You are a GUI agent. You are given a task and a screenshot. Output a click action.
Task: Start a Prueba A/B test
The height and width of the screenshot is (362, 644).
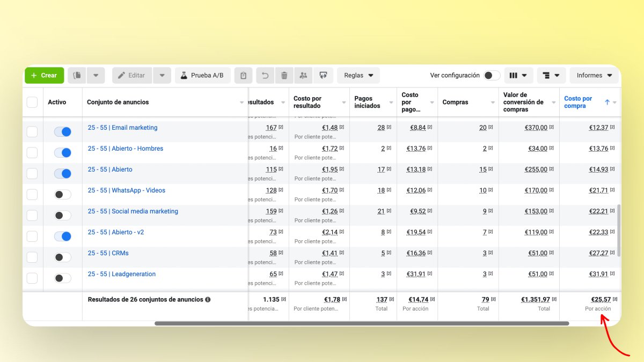(202, 76)
